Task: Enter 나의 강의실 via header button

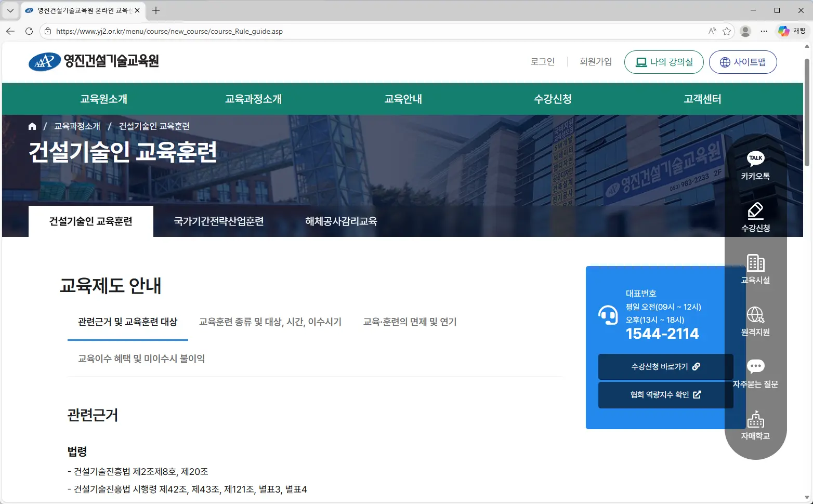Action: click(664, 62)
